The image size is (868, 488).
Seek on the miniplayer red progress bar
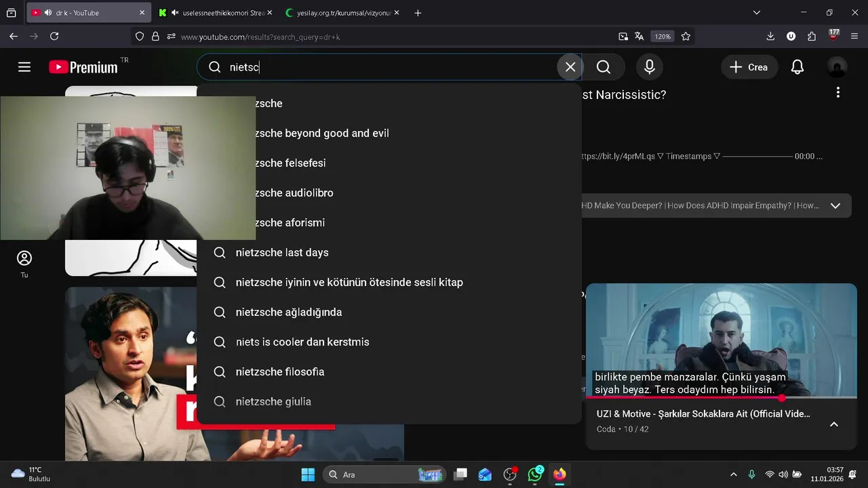722,398
